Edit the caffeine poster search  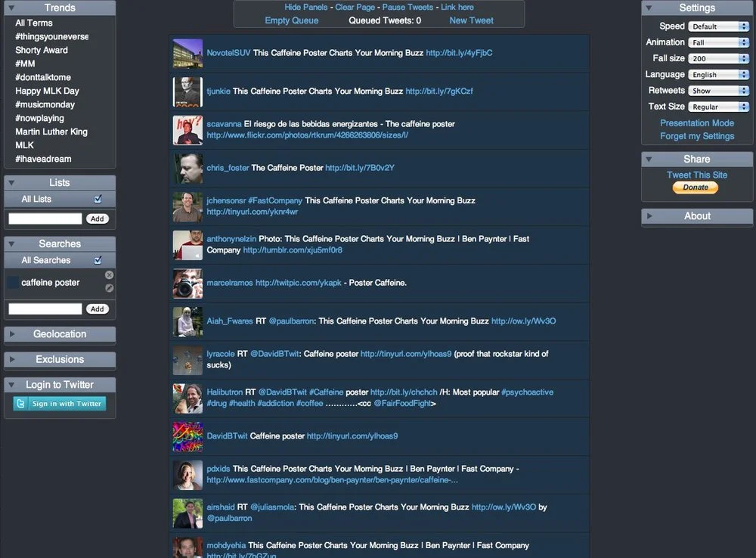click(x=110, y=288)
